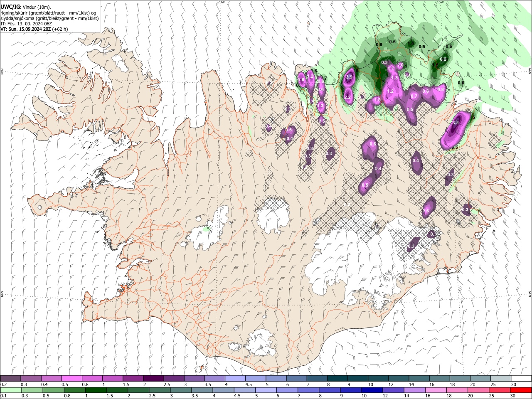Image resolution: width=532 pixels, height=399 pixels.
Task: Click the 'rigning/skúrir' legend description line
Action: click(48, 13)
